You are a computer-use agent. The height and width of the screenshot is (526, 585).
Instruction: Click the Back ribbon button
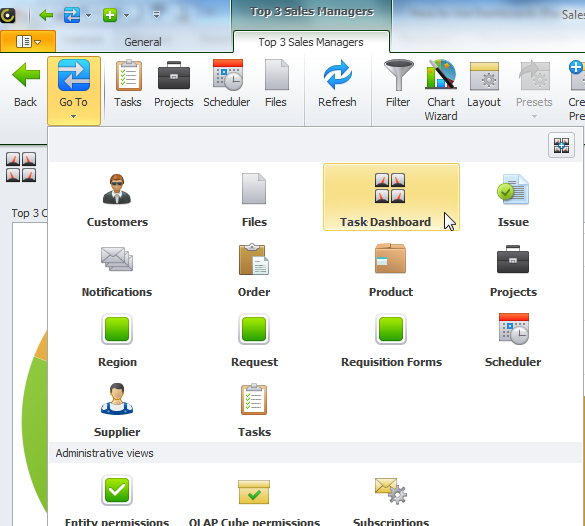pos(25,85)
